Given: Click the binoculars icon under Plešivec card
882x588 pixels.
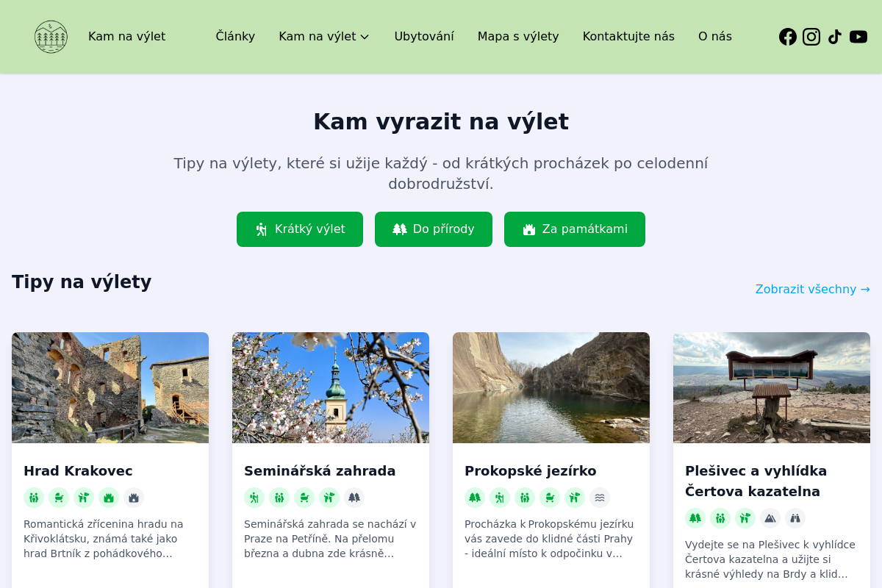Looking at the screenshot, I should coord(795,518).
